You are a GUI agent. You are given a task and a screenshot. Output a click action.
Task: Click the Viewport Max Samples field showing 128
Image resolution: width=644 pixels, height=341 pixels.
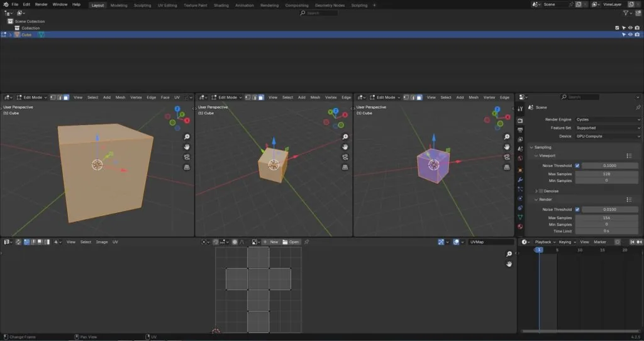click(x=606, y=174)
